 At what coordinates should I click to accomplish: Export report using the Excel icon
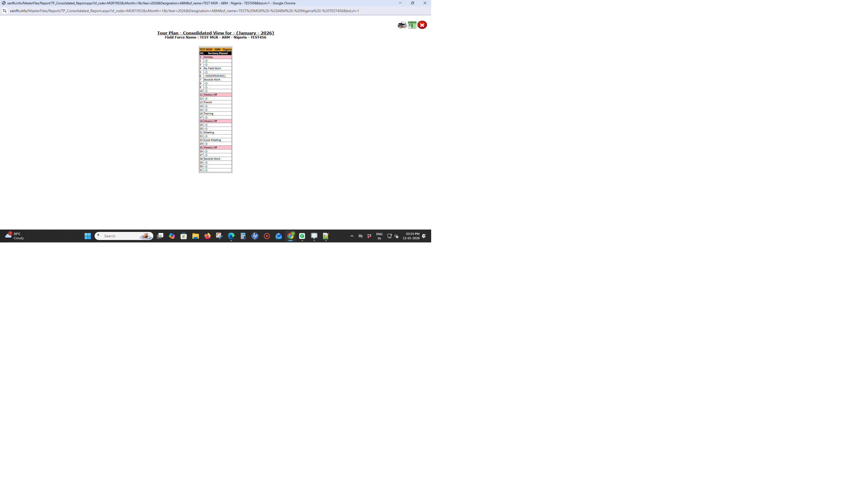click(412, 25)
